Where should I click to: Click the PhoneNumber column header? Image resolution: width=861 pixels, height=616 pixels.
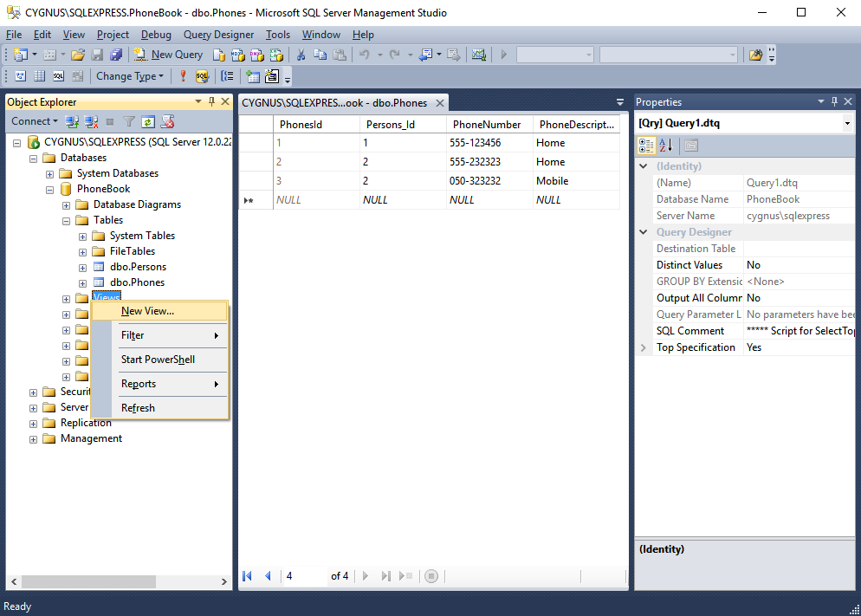click(x=489, y=125)
